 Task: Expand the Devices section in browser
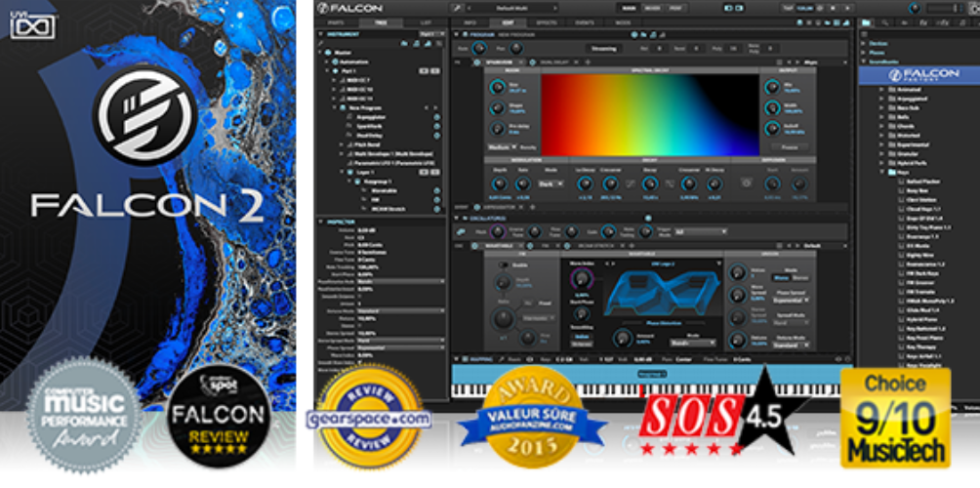[864, 44]
